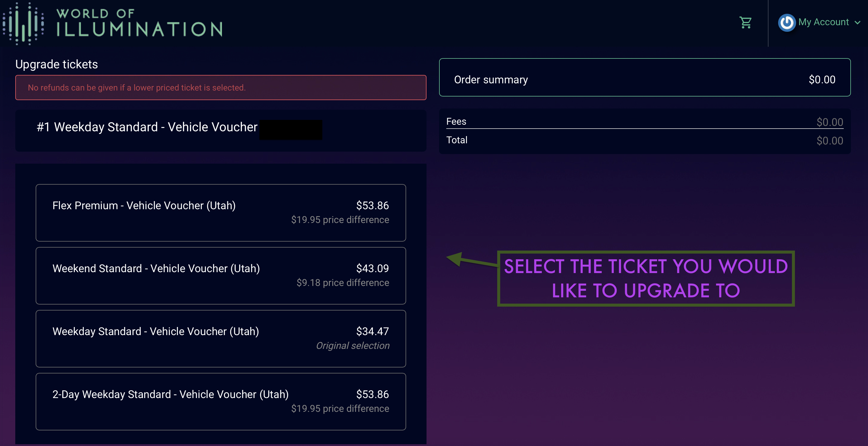Image resolution: width=868 pixels, height=446 pixels.
Task: Open the My Account menu label
Action: coord(824,22)
